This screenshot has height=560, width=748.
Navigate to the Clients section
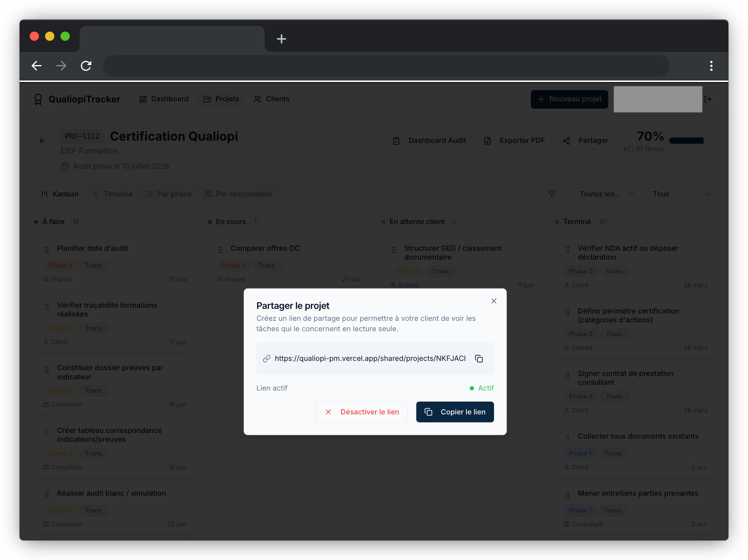(x=272, y=99)
